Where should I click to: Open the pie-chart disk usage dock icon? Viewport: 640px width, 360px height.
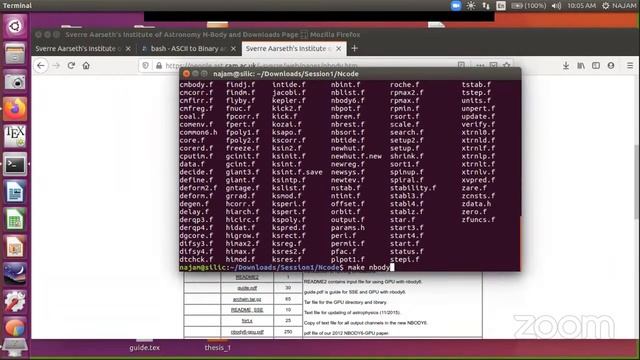pos(15,328)
